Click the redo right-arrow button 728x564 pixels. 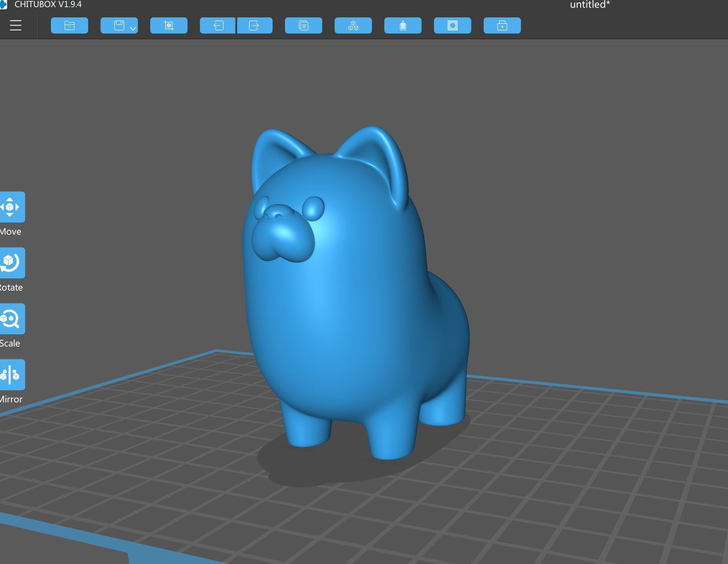click(x=255, y=25)
